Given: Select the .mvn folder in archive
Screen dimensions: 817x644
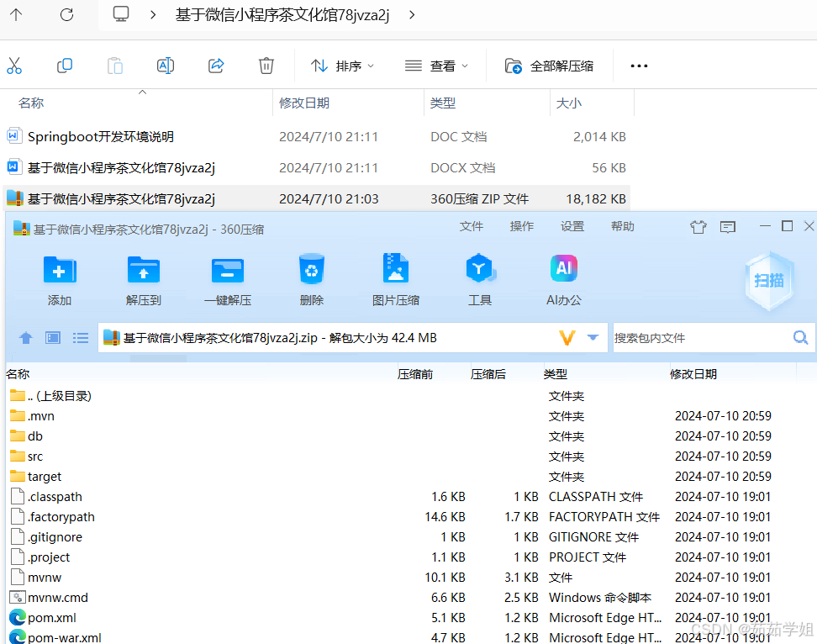Looking at the screenshot, I should pos(32,416).
